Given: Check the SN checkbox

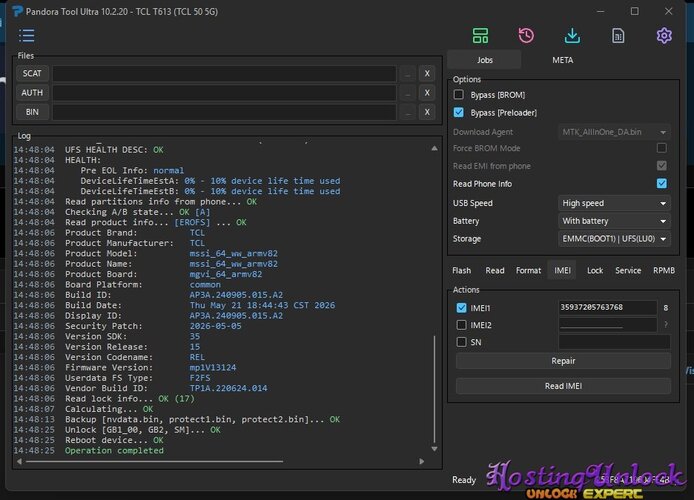Looking at the screenshot, I should coord(461,342).
